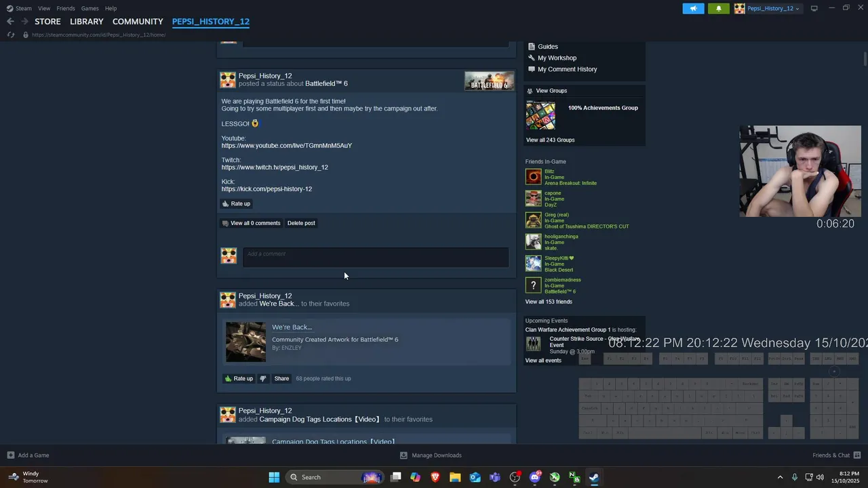
Task: Click the steamcommunity URL address bar
Action: click(98, 35)
